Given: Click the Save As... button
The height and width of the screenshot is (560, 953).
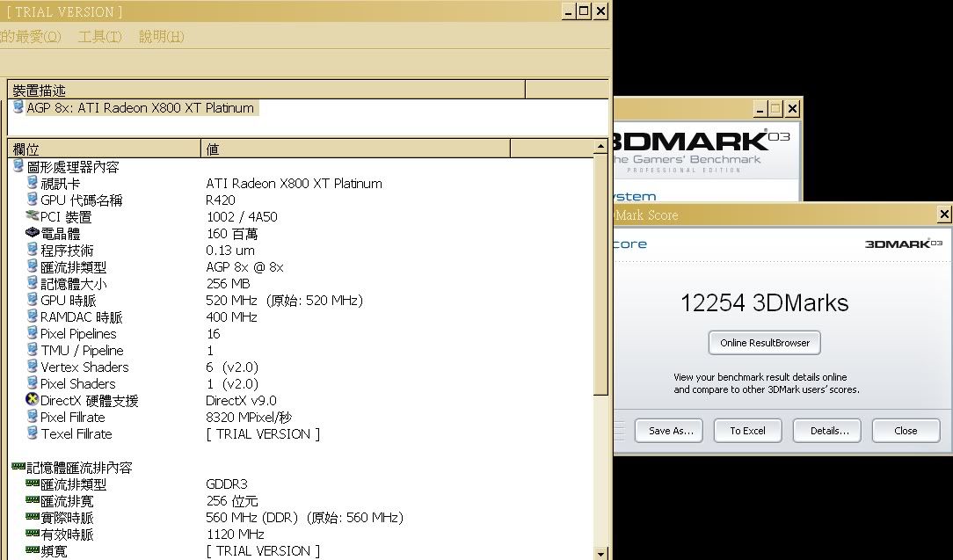Looking at the screenshot, I should pos(668,431).
